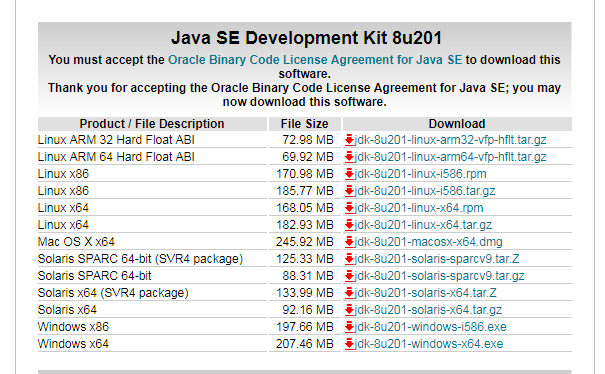This screenshot has width=605, height=374.
Task: Click red download arrow beside jdk-8u201-linux-i586.rpm
Action: coord(349,174)
